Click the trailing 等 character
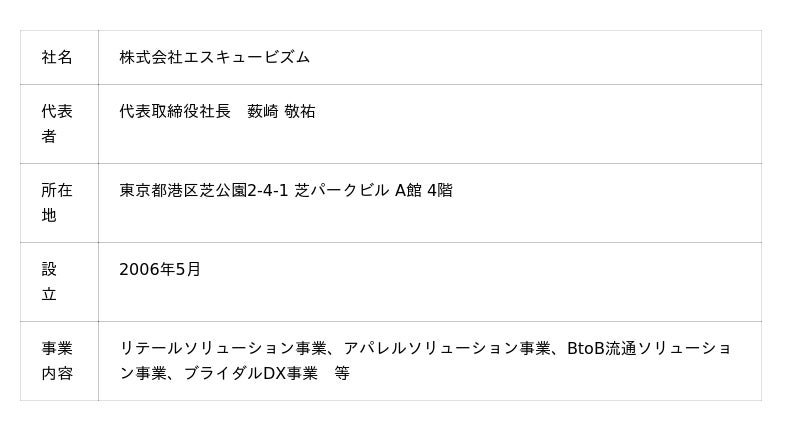The height and width of the screenshot is (431, 800). click(342, 373)
